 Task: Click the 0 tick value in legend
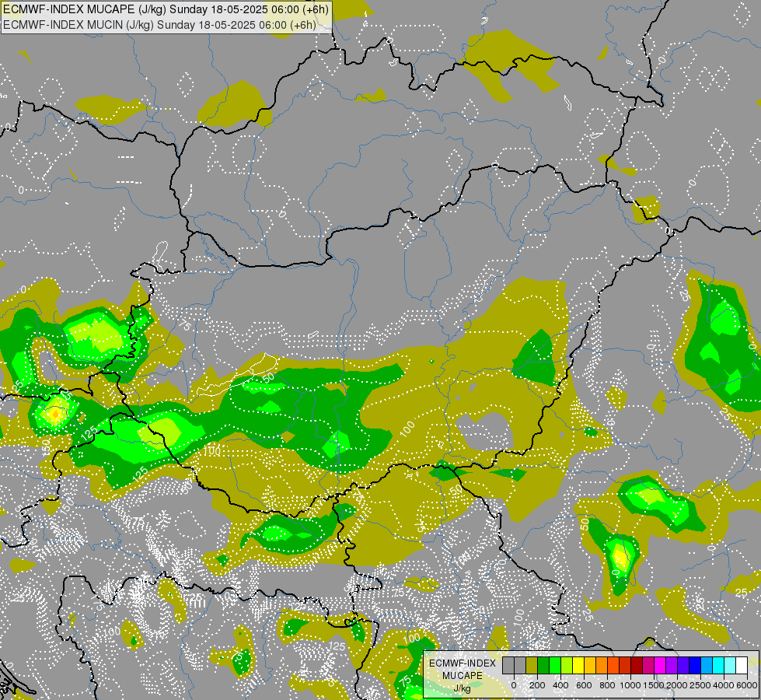[x=514, y=685]
